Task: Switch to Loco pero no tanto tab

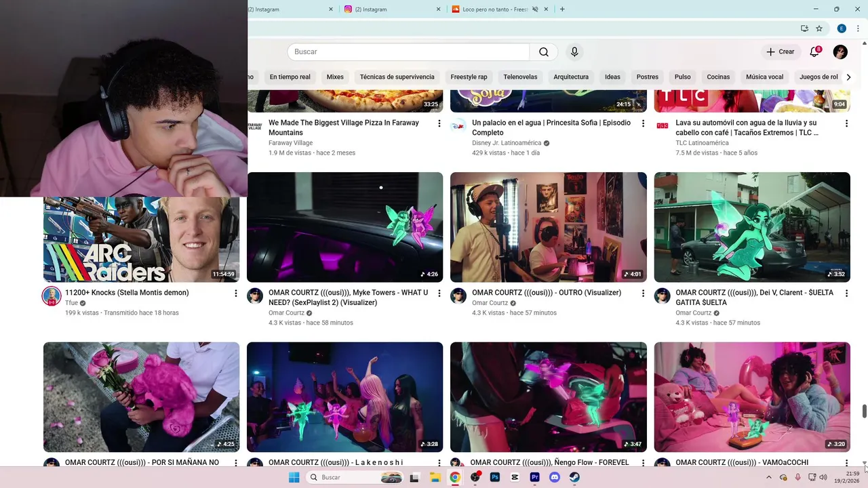Action: click(495, 9)
